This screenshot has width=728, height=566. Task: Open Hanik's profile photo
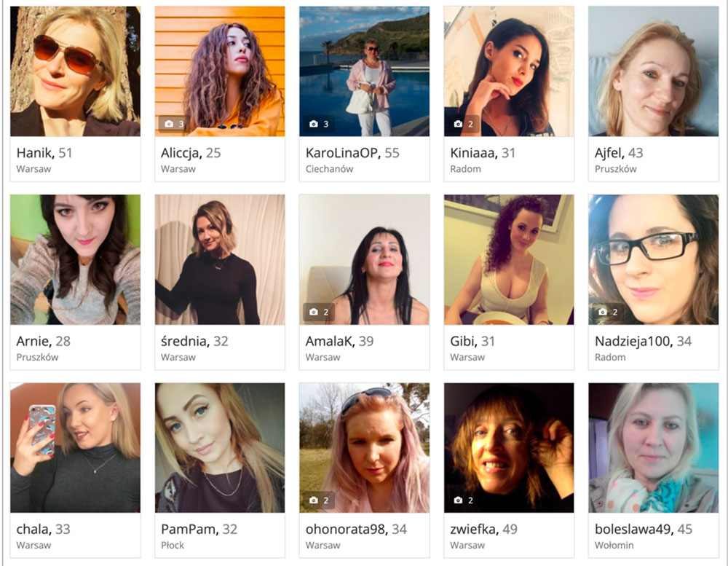(75, 71)
